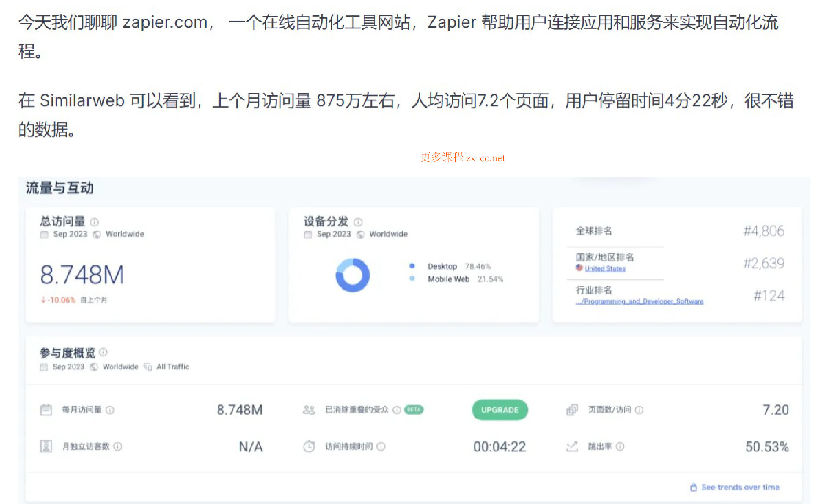Click info icon next to 页面数/访问
Screen dimensions: 815x504
pos(639,410)
